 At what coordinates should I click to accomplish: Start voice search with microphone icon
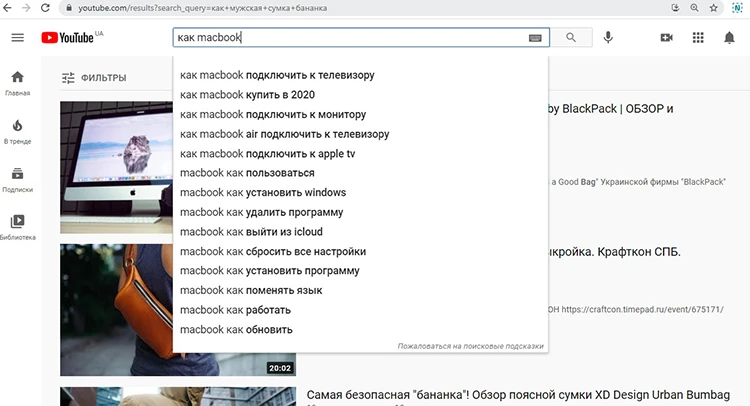(608, 38)
